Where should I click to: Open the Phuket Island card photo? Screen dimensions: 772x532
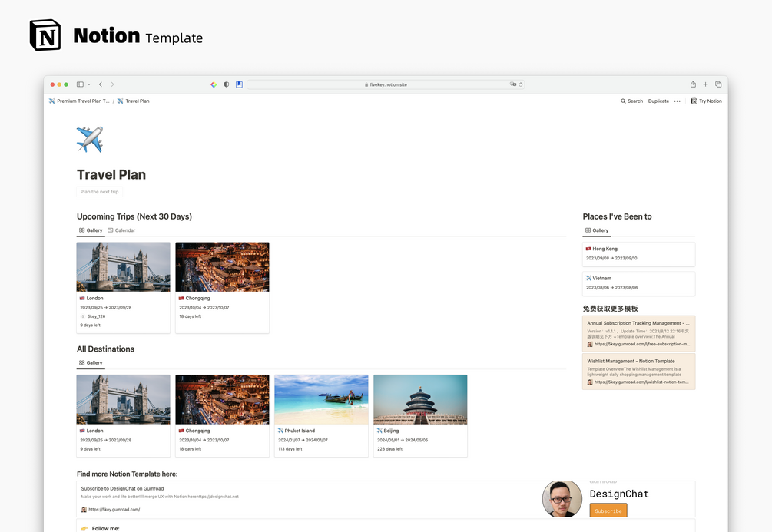point(321,399)
